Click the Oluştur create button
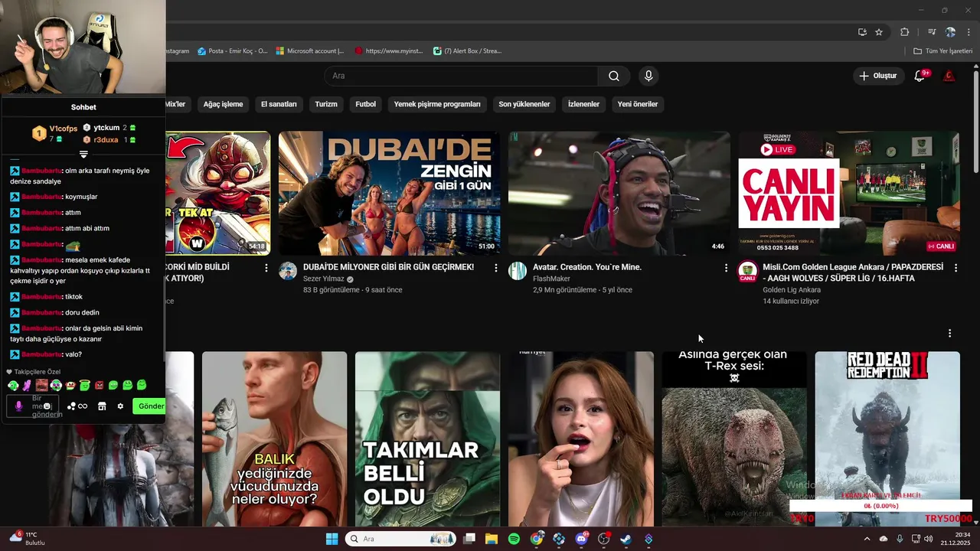 (x=877, y=76)
